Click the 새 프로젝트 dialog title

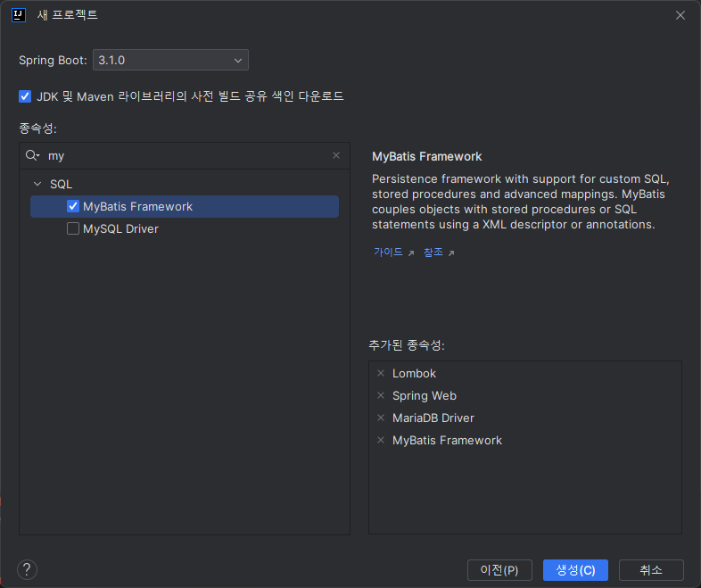(x=68, y=15)
